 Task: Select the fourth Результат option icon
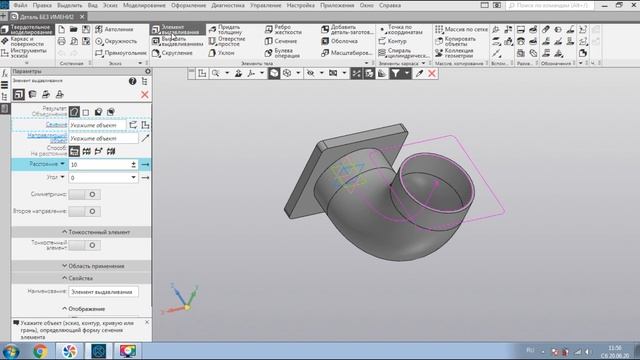tap(111, 112)
